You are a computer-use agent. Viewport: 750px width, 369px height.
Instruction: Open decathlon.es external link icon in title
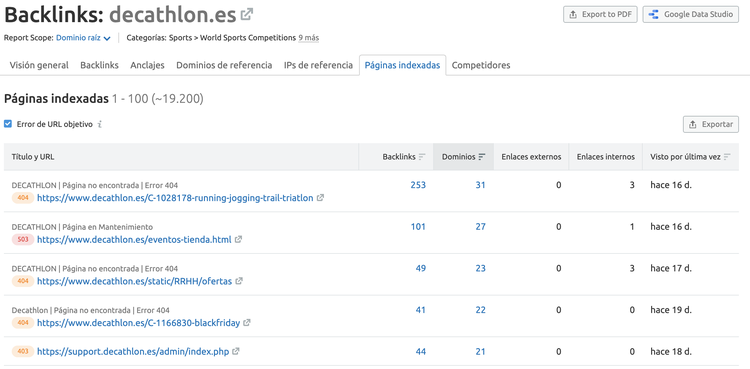[x=247, y=15]
